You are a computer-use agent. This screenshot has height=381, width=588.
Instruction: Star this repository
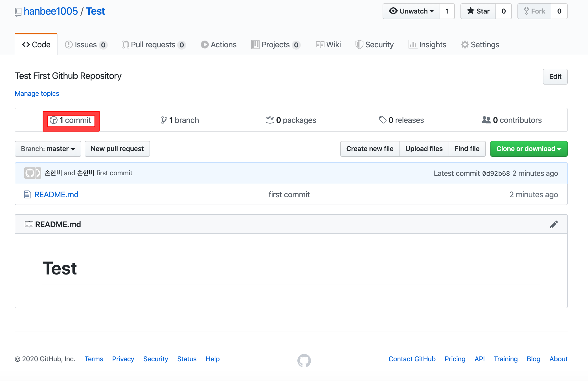pos(478,11)
